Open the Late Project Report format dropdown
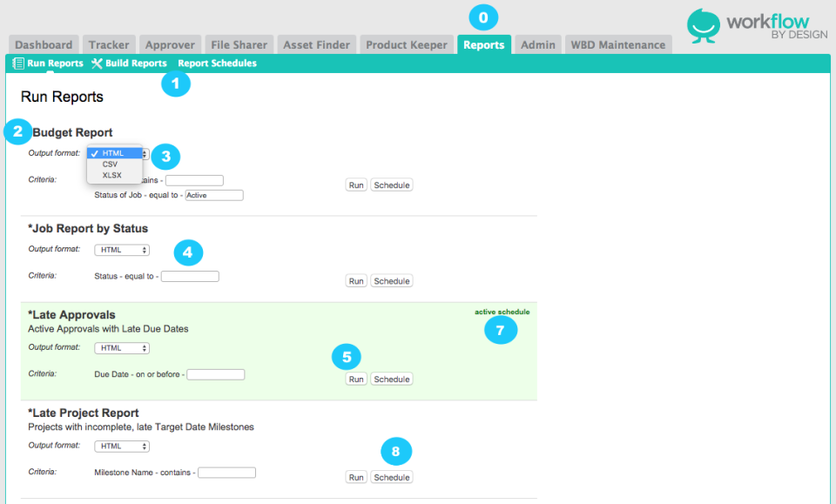This screenshot has height=504, width=836. point(121,446)
